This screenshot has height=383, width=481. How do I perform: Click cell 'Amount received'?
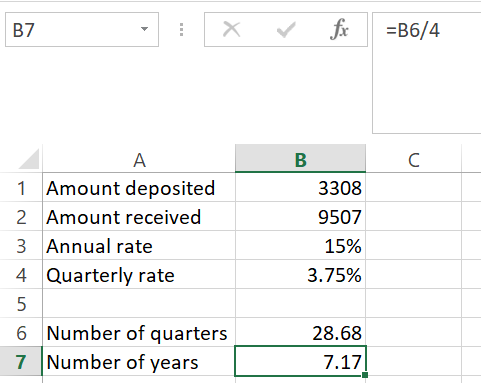click(x=139, y=216)
